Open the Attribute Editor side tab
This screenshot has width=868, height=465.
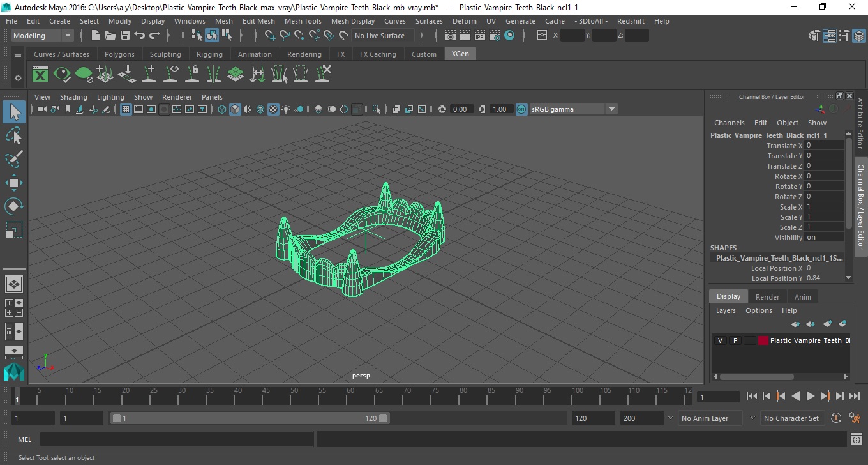[860, 123]
